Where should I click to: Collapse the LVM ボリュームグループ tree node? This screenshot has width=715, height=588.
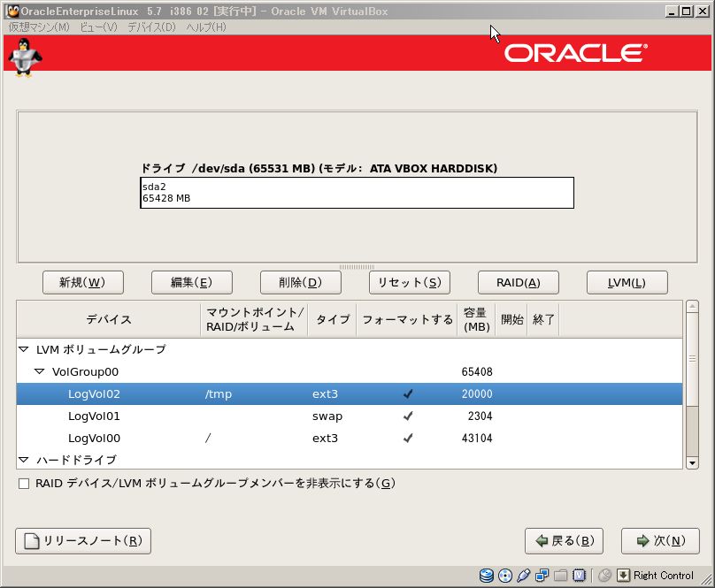pos(24,349)
